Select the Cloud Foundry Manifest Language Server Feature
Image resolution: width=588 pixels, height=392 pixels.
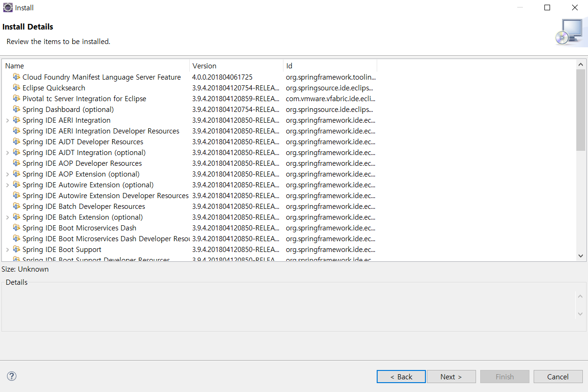point(102,77)
